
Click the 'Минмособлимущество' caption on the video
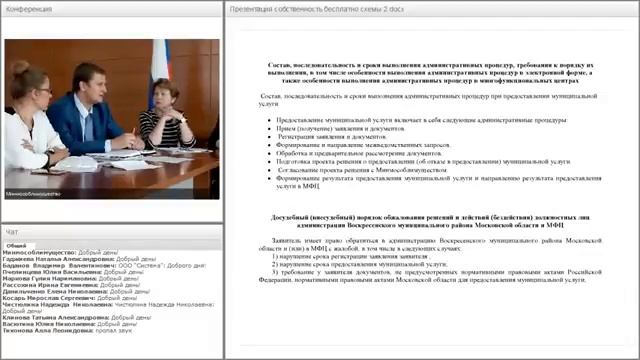pos(33,194)
